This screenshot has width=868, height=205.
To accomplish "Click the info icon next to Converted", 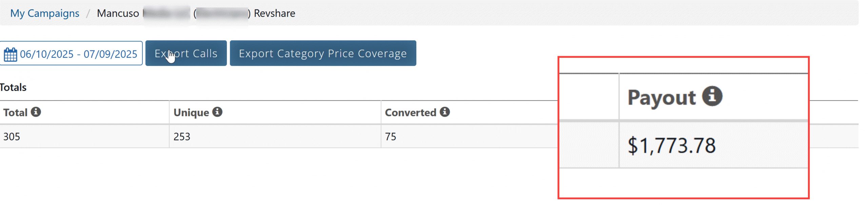I will click(445, 112).
